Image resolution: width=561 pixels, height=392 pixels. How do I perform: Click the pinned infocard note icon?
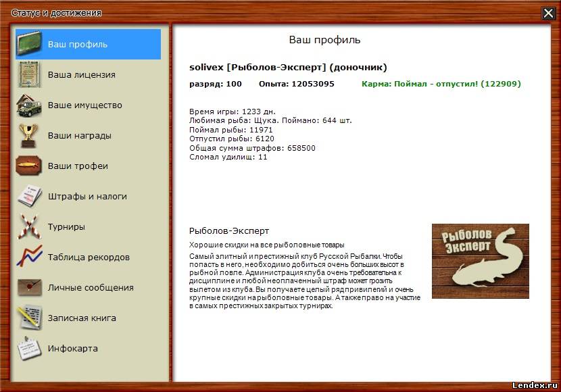click(x=29, y=349)
